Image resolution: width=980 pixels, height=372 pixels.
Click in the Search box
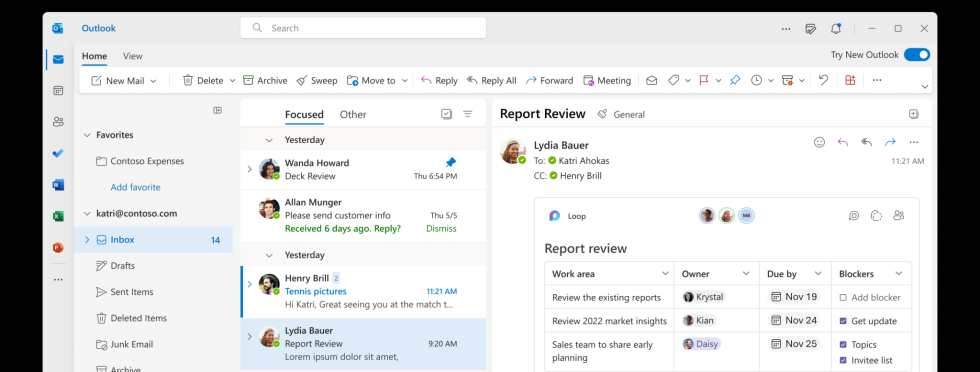click(x=363, y=28)
